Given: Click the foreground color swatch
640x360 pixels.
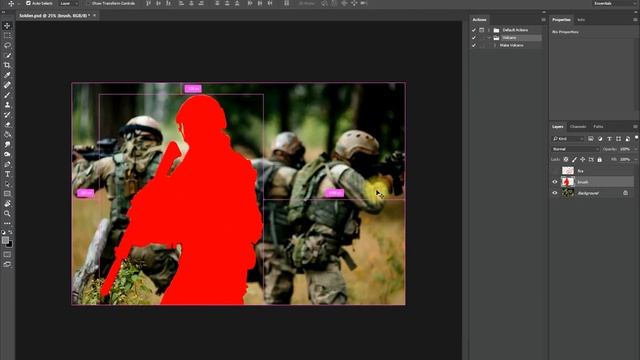Looking at the screenshot, I should (x=5, y=240).
